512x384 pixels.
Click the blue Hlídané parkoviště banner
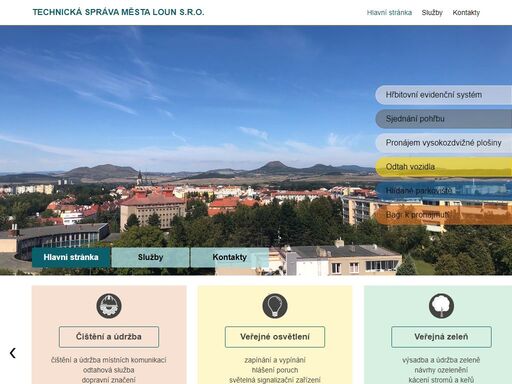pos(444,191)
